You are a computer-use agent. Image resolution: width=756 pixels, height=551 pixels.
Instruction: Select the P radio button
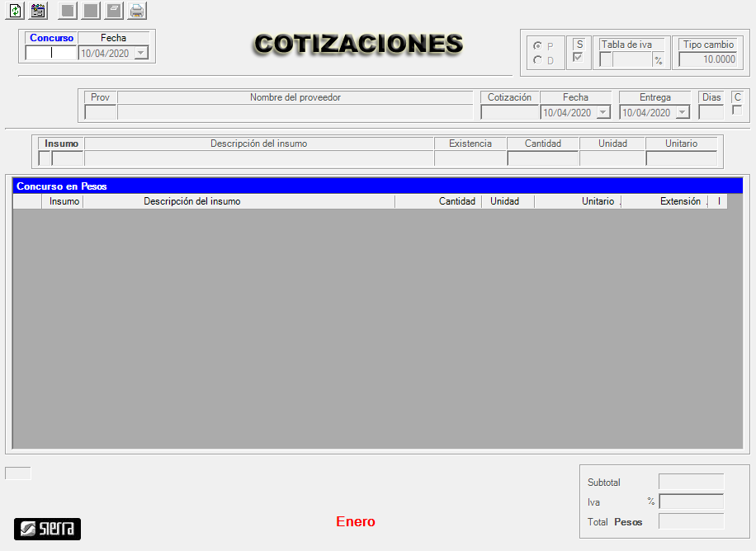click(538, 46)
